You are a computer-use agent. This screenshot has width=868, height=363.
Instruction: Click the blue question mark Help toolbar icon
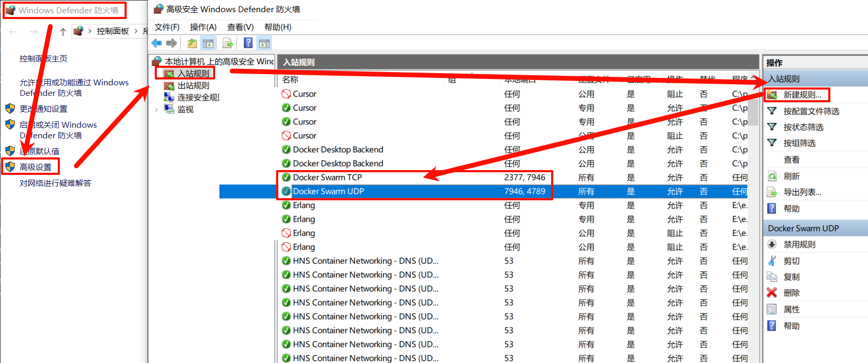click(x=248, y=43)
